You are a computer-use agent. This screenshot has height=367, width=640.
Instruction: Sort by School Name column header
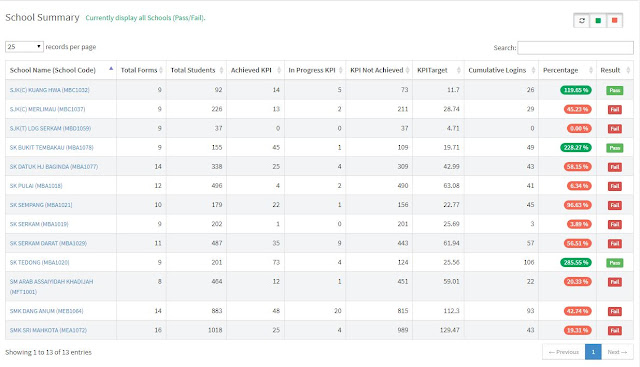pos(61,70)
